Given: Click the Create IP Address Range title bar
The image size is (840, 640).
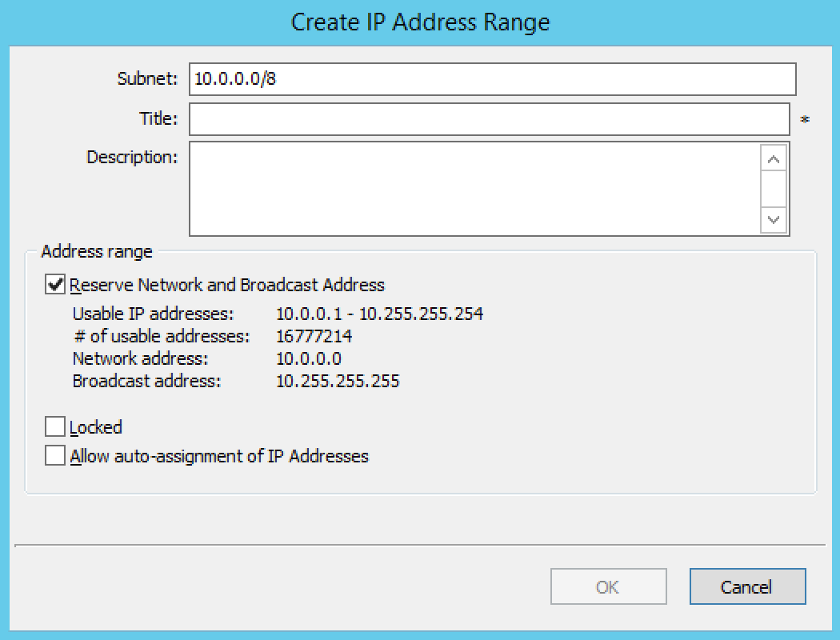Looking at the screenshot, I should pyautogui.click(x=420, y=22).
